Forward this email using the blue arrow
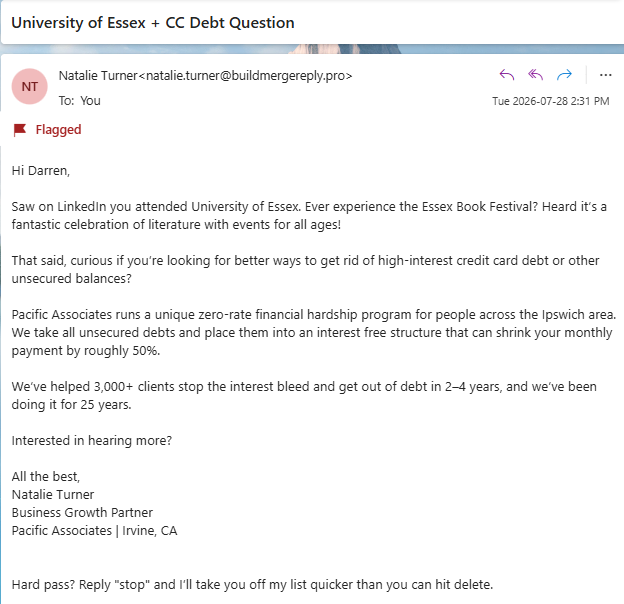This screenshot has width=624, height=604. point(564,75)
